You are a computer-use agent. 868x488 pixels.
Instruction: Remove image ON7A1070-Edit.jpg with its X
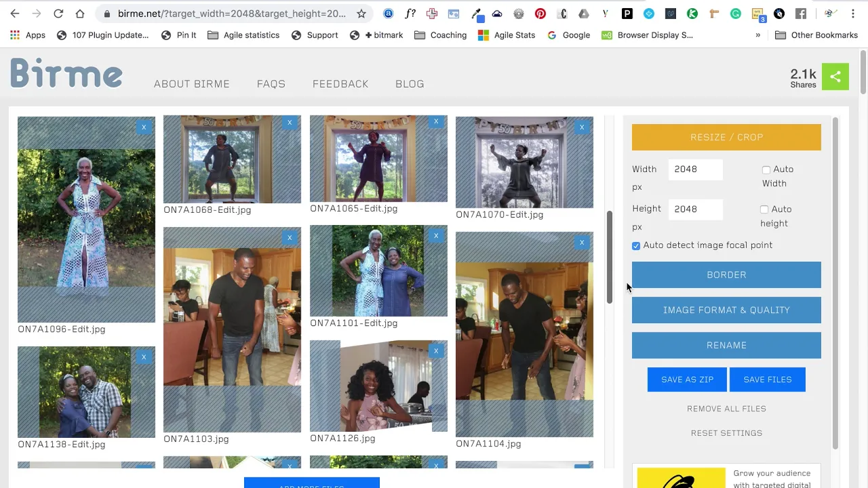pyautogui.click(x=582, y=127)
